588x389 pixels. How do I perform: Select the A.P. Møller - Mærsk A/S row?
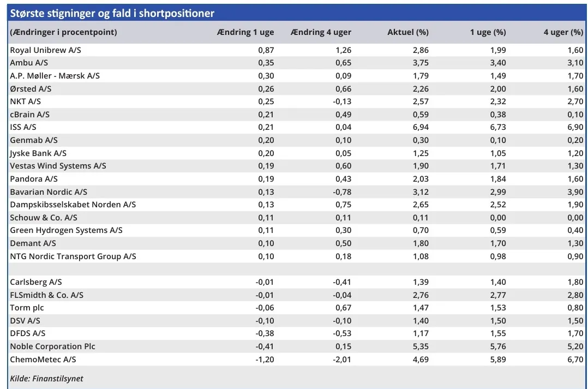55,76
